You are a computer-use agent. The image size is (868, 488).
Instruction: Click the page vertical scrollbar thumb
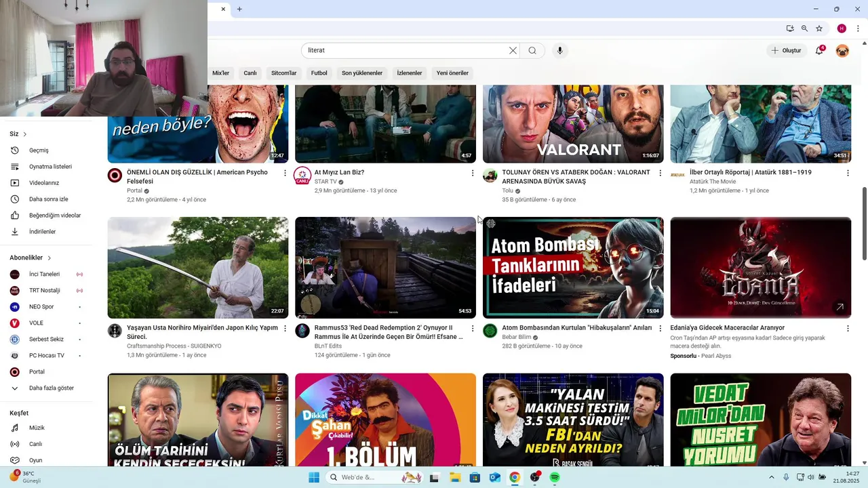point(864,223)
